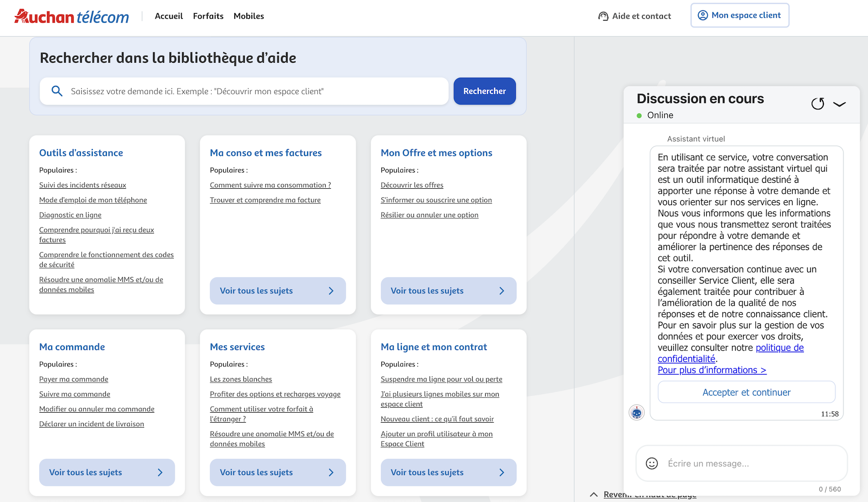Expand all topics under Ma conso et mes factures
The height and width of the screenshot is (502, 868).
click(277, 291)
